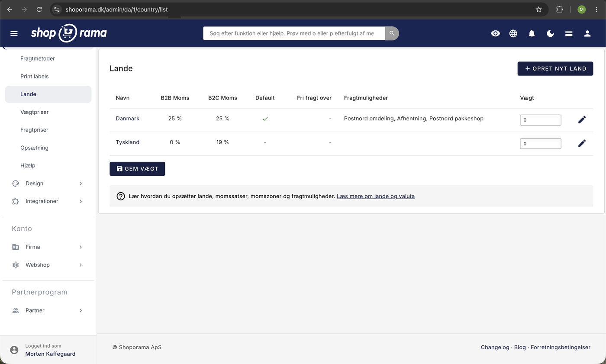Click the B2C Moms column header

click(x=222, y=98)
